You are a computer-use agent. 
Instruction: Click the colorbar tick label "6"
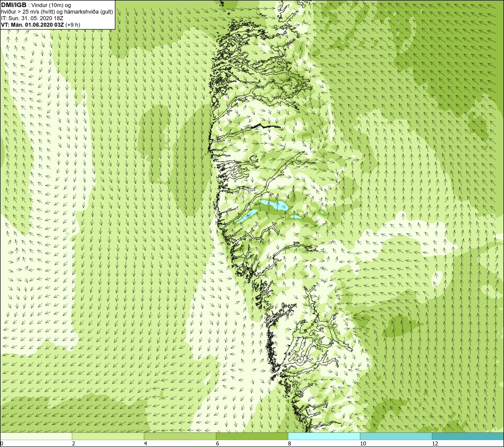pos(218,444)
